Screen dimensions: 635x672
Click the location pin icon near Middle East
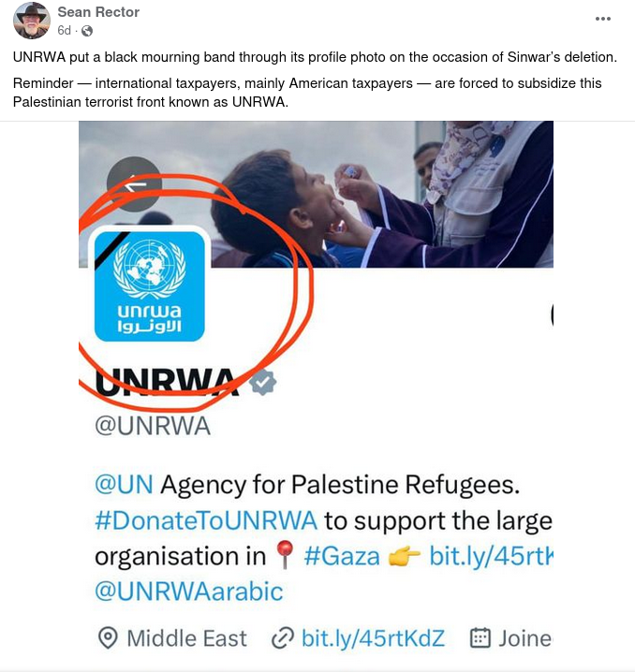coord(108,638)
